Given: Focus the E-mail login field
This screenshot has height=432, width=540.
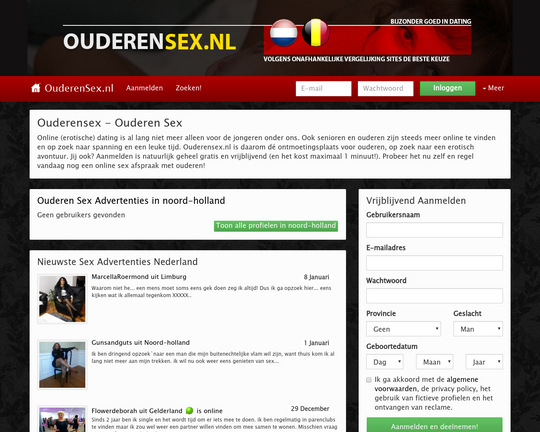Looking at the screenshot, I should (323, 89).
